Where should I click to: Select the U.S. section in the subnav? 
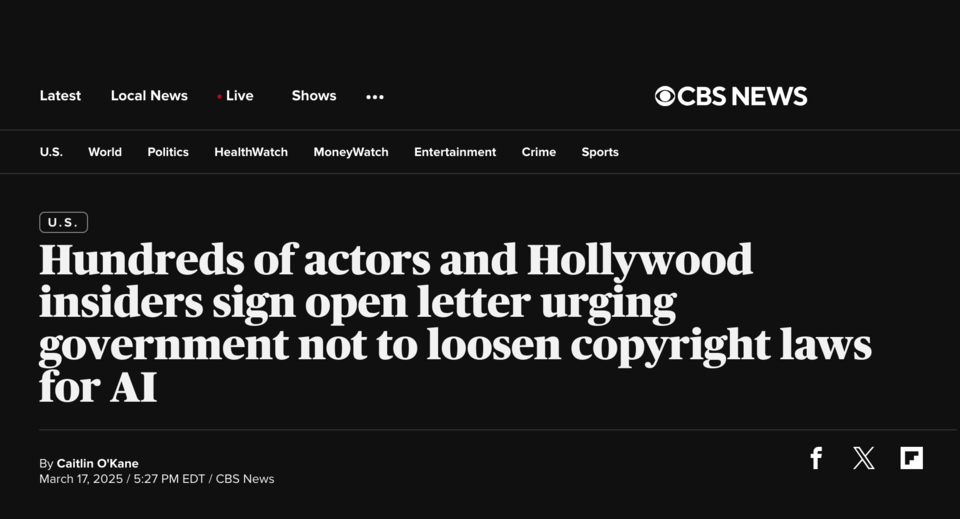(x=51, y=152)
